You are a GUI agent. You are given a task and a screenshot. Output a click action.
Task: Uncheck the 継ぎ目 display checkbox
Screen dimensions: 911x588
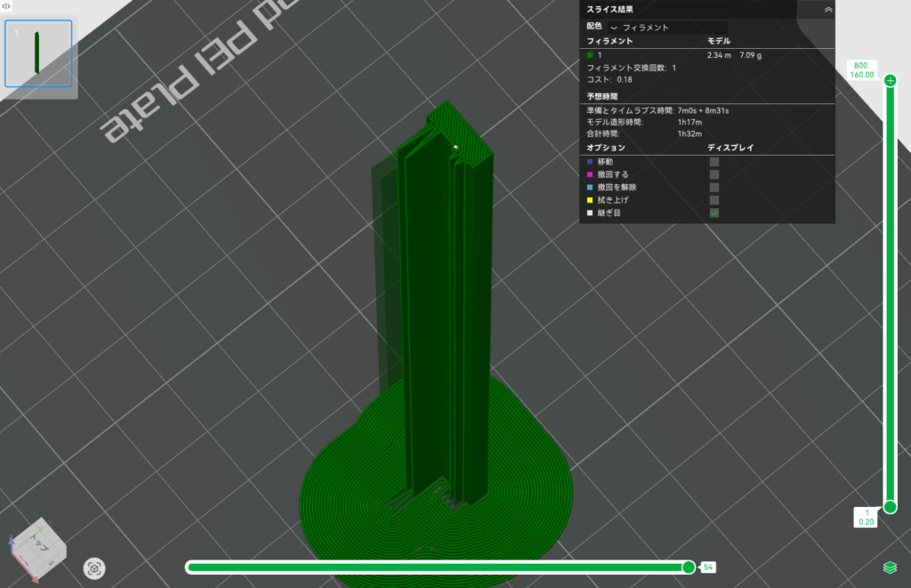coord(713,213)
